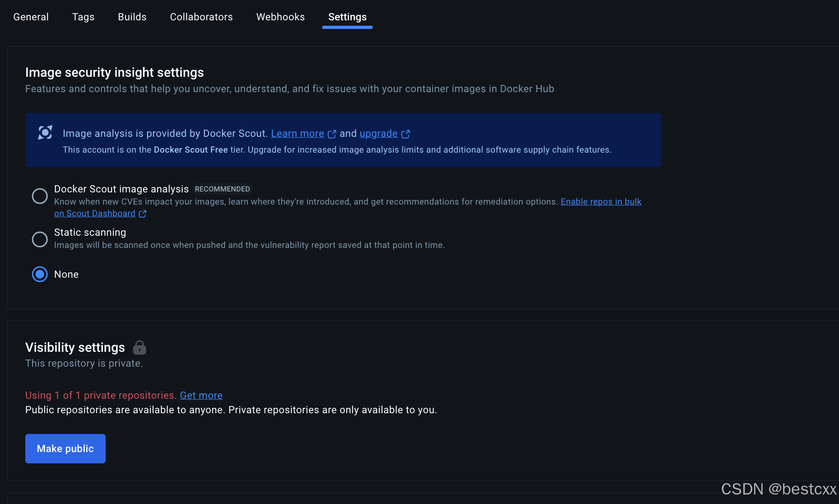Click 'This repository is private.' text
This screenshot has height=504, width=839.
coord(84,364)
